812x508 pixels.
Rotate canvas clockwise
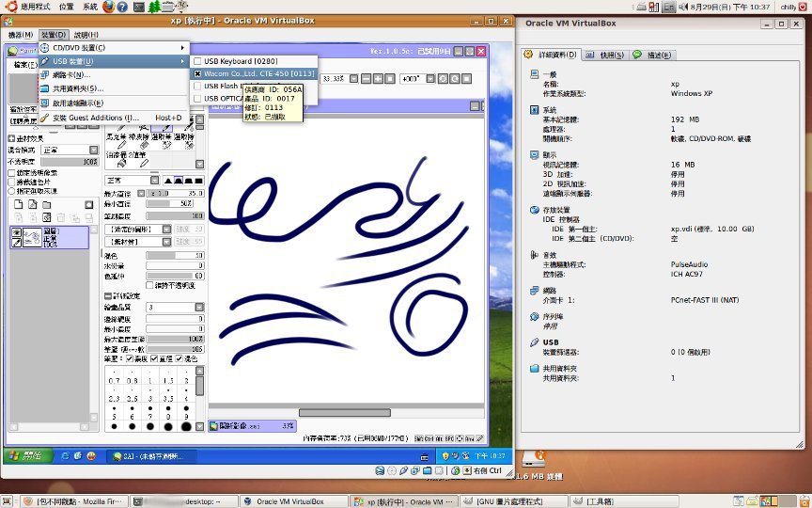click(x=455, y=79)
